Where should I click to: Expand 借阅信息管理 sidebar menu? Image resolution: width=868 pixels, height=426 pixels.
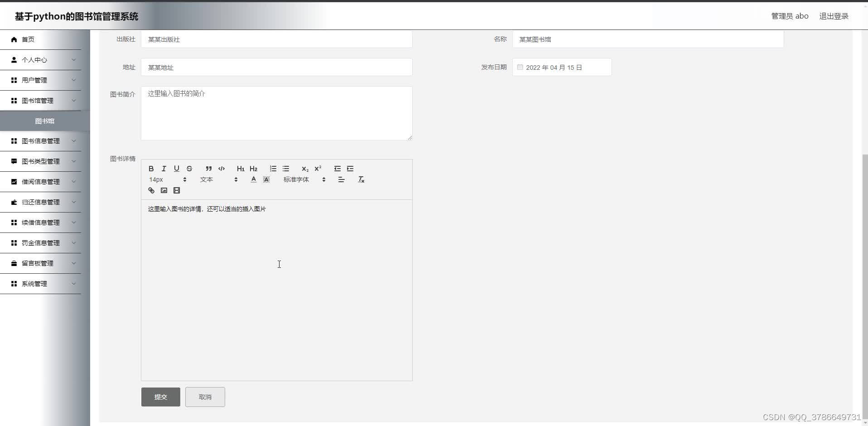tap(41, 182)
